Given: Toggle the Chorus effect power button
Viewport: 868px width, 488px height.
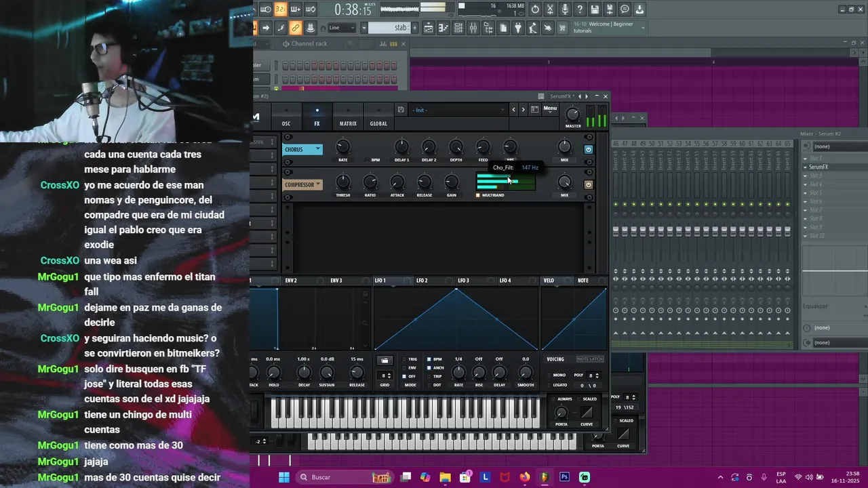Looking at the screenshot, I should coord(588,149).
